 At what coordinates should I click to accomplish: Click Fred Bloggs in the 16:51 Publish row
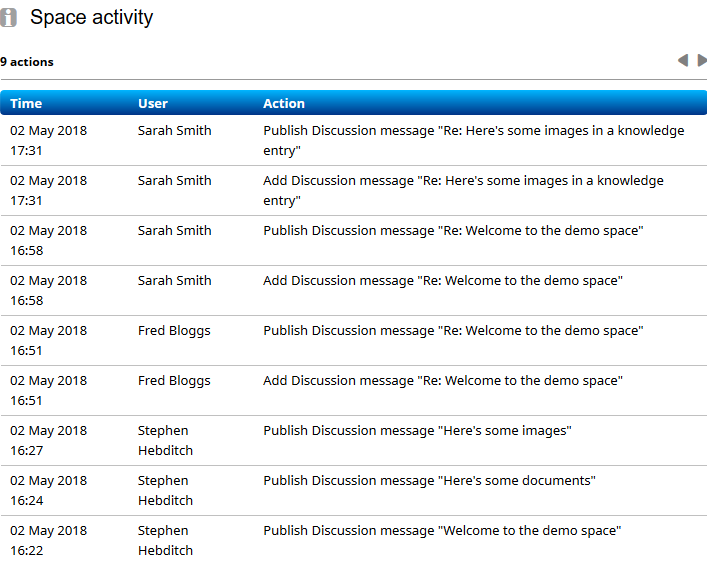pos(174,331)
